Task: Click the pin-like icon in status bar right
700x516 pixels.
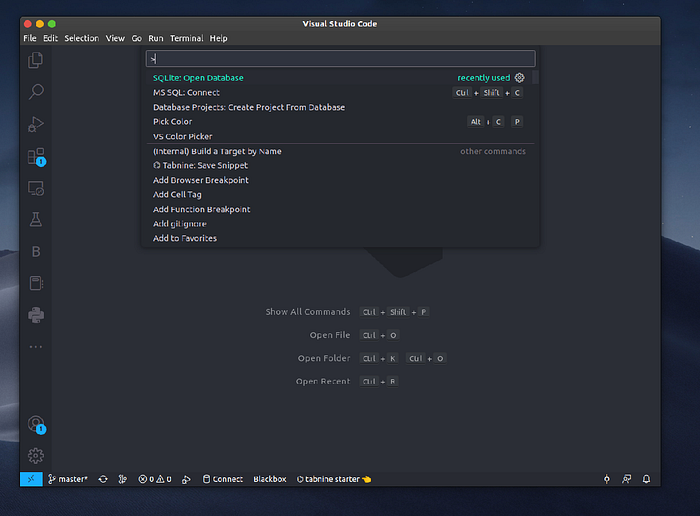Action: tap(607, 479)
